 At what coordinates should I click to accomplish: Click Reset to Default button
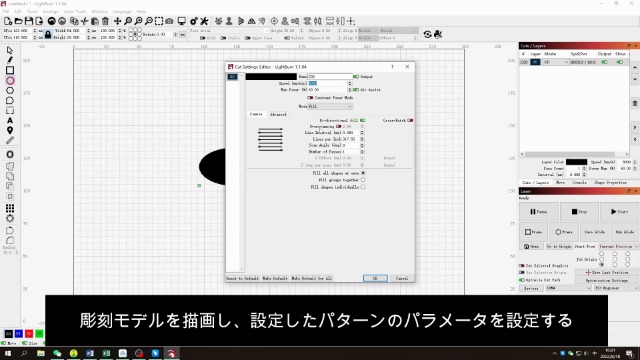pos(243,278)
